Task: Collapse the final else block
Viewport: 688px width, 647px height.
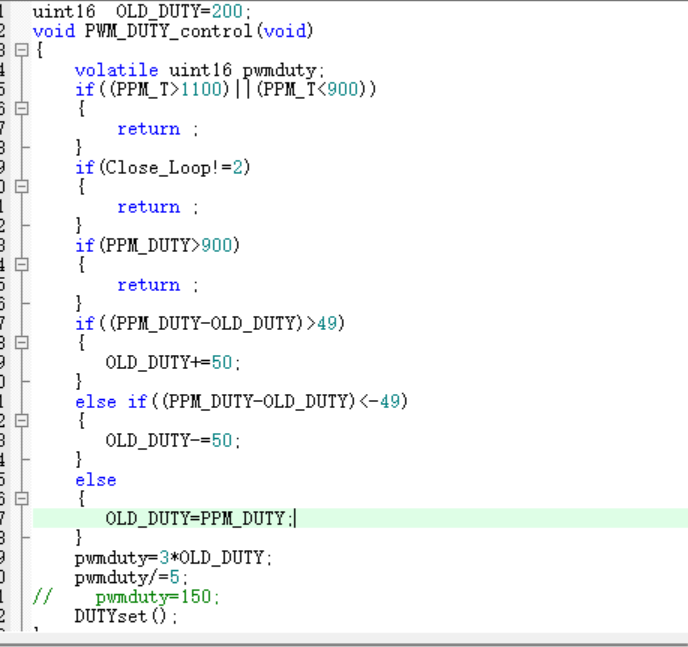Action: coord(21,499)
